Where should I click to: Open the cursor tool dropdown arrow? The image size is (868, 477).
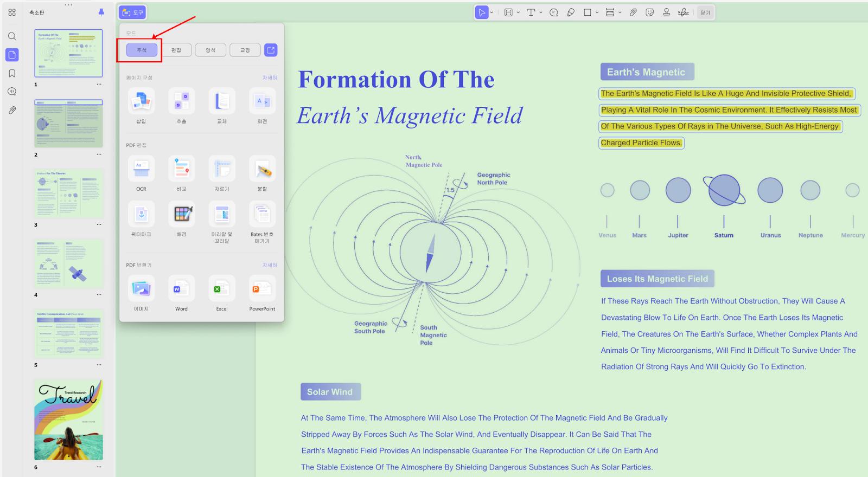(492, 12)
